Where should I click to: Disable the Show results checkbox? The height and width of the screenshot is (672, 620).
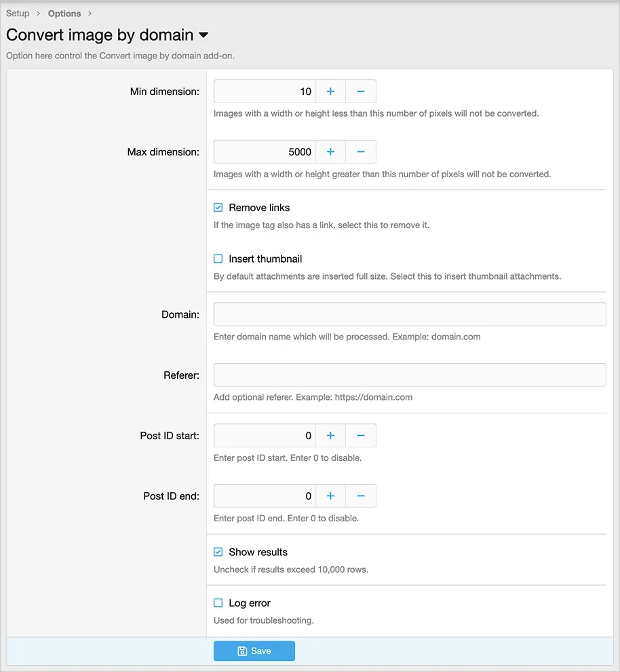pos(218,552)
